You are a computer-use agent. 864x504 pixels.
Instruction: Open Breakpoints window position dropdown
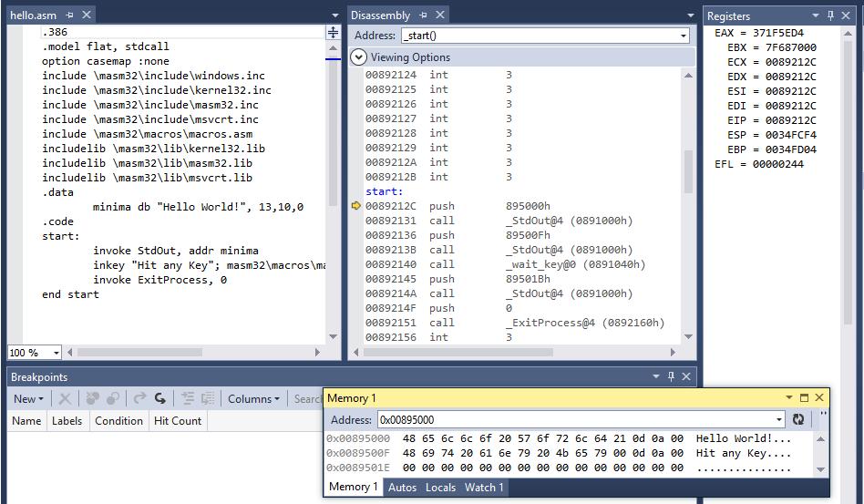655,376
